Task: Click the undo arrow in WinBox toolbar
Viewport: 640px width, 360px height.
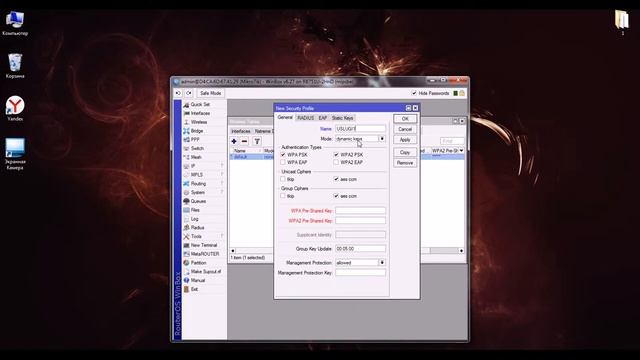Action: click(178, 93)
